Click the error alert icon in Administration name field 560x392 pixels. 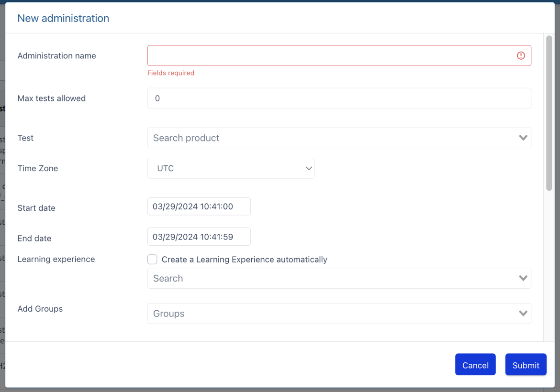521,55
